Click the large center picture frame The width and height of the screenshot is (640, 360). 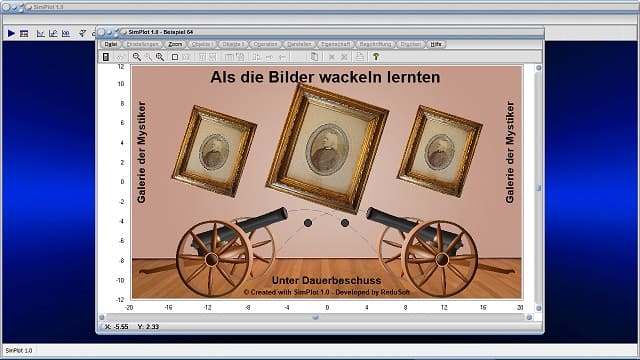(327, 149)
